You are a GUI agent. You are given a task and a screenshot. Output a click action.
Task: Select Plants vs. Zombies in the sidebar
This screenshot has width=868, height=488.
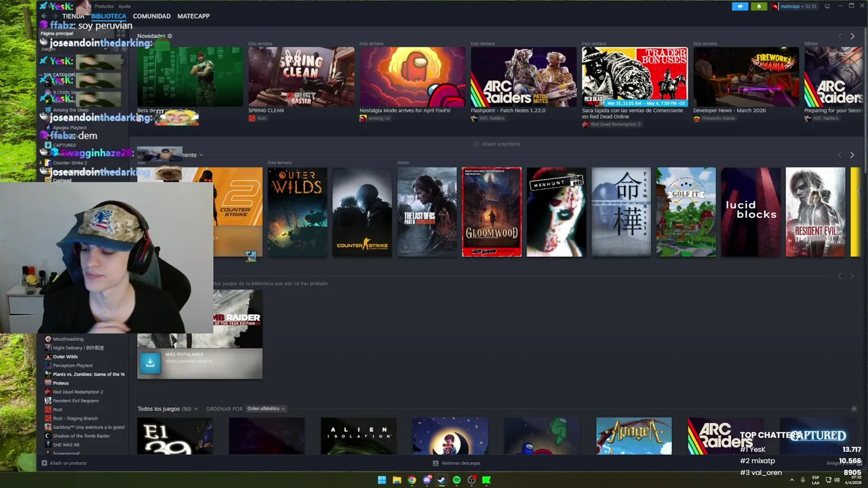click(x=85, y=374)
